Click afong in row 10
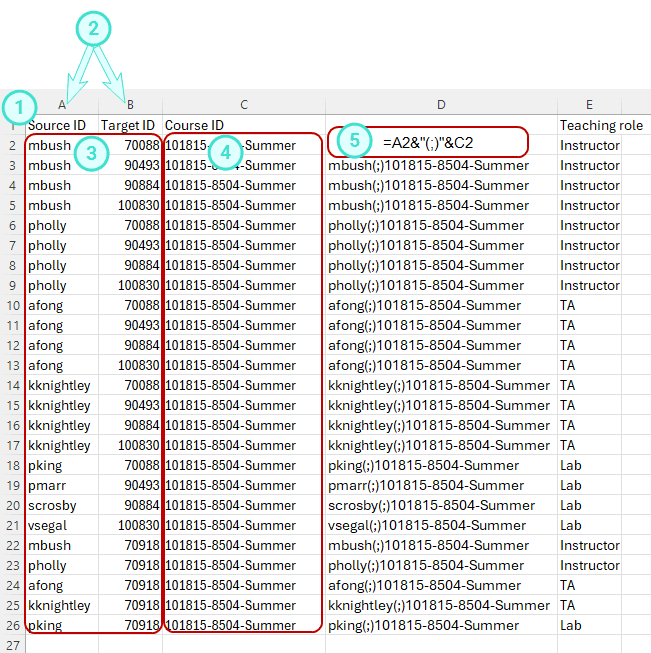This screenshot has height=653, width=651. 62,305
